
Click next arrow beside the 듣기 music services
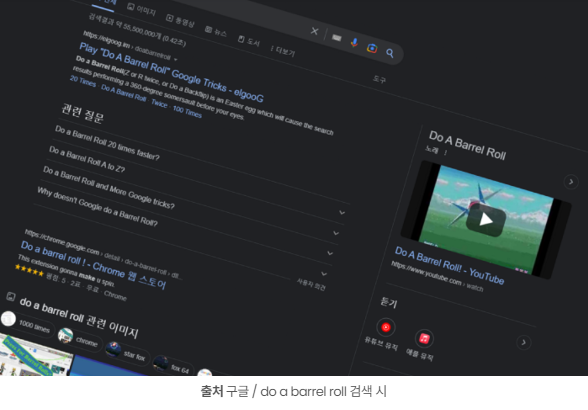coord(524,342)
